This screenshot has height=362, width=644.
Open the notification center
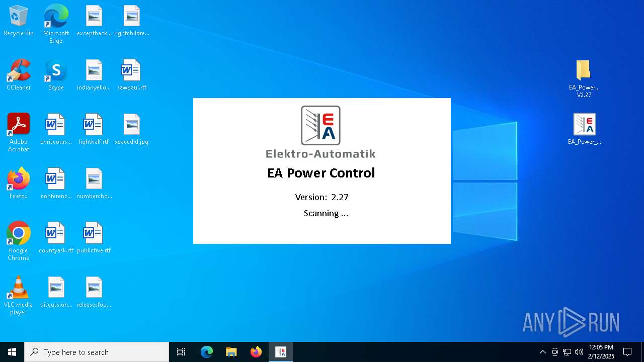click(627, 352)
